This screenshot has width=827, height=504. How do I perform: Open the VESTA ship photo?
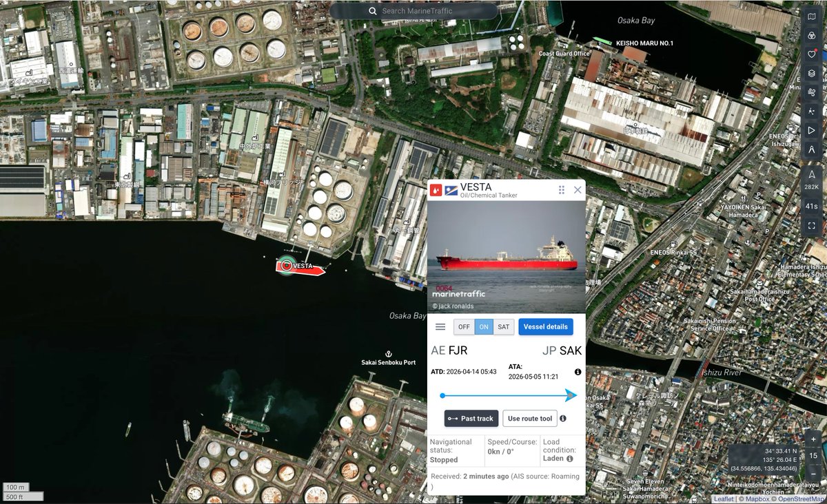507,258
